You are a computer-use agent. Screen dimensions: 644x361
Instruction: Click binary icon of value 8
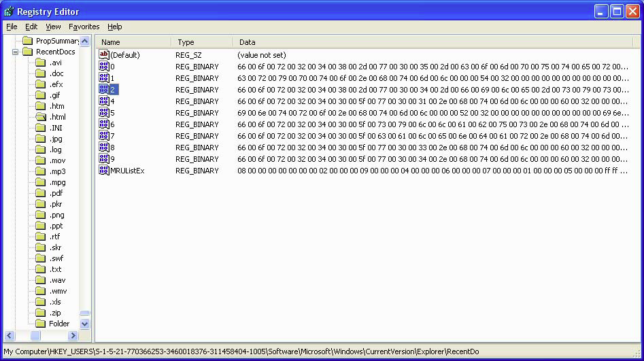click(104, 147)
